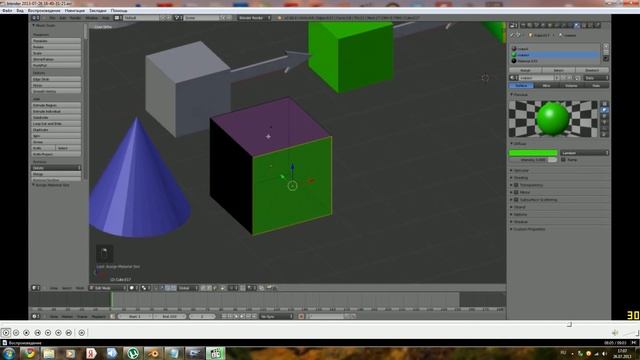Click the media player play button

pyautogui.click(x=6, y=333)
